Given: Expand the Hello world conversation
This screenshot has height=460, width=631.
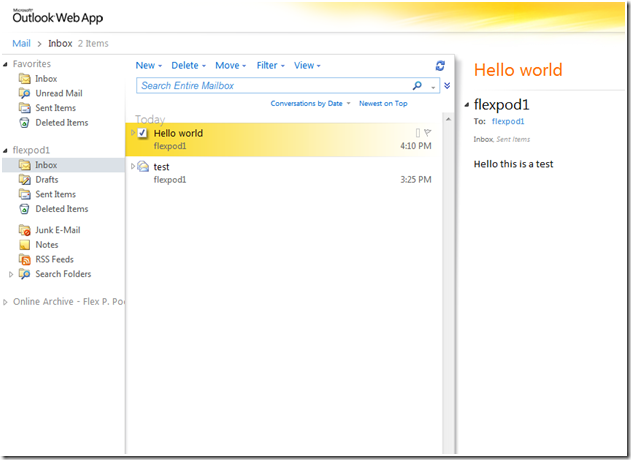Looking at the screenshot, I should (133, 132).
